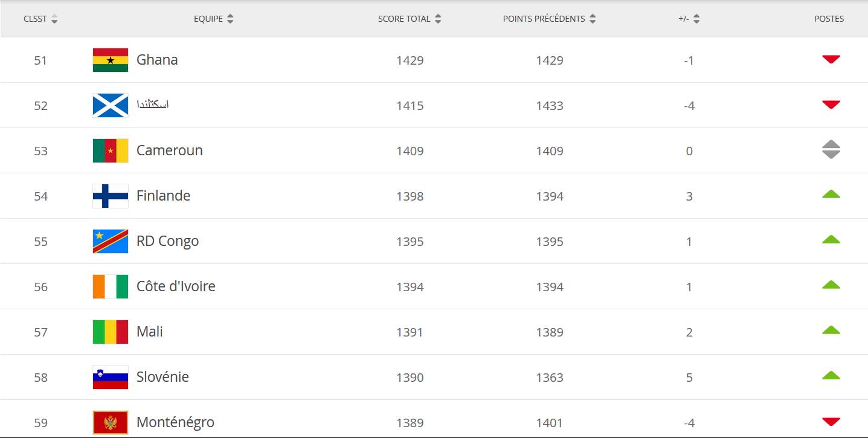The height and width of the screenshot is (438, 868).
Task: Click the Ghana flag icon
Action: 111,60
